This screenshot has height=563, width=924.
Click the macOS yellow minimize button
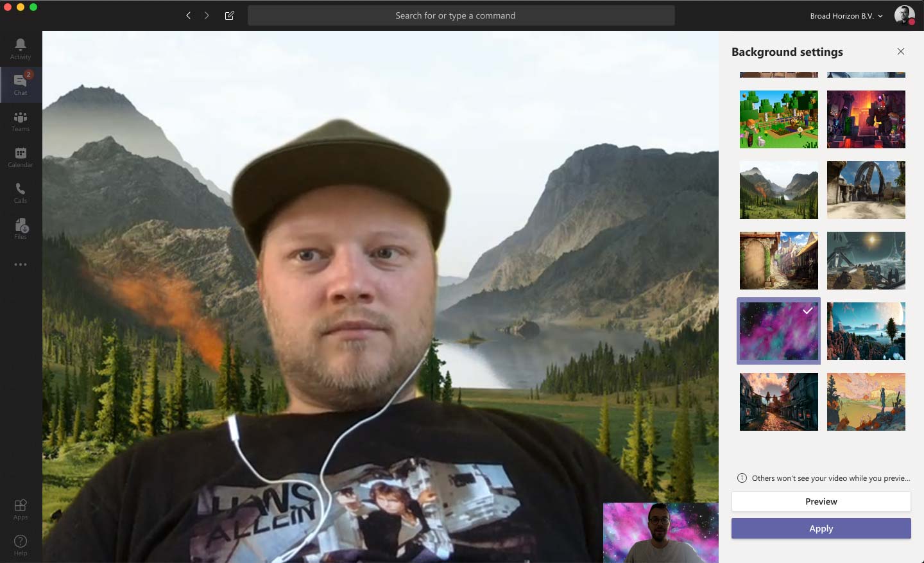(x=21, y=7)
